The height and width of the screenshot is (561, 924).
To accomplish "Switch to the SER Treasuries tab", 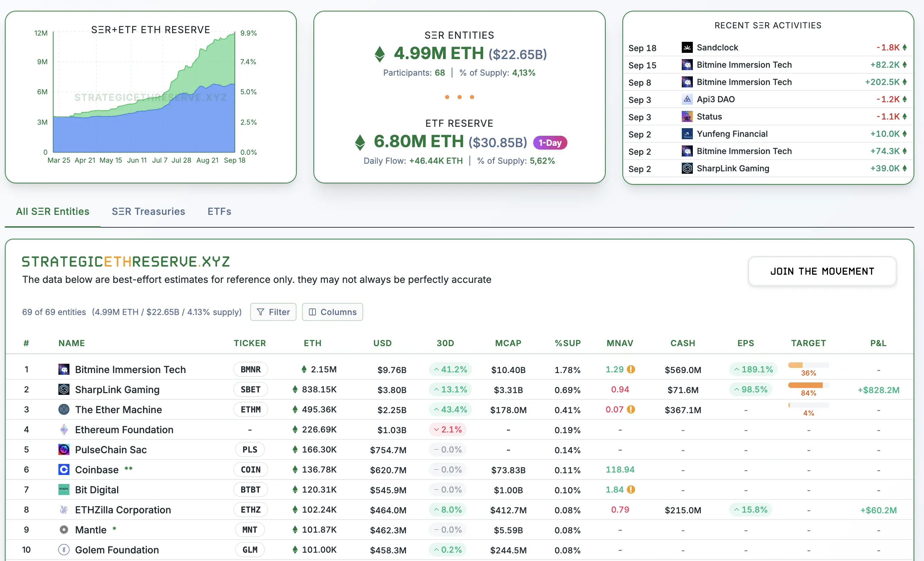I will coord(148,211).
